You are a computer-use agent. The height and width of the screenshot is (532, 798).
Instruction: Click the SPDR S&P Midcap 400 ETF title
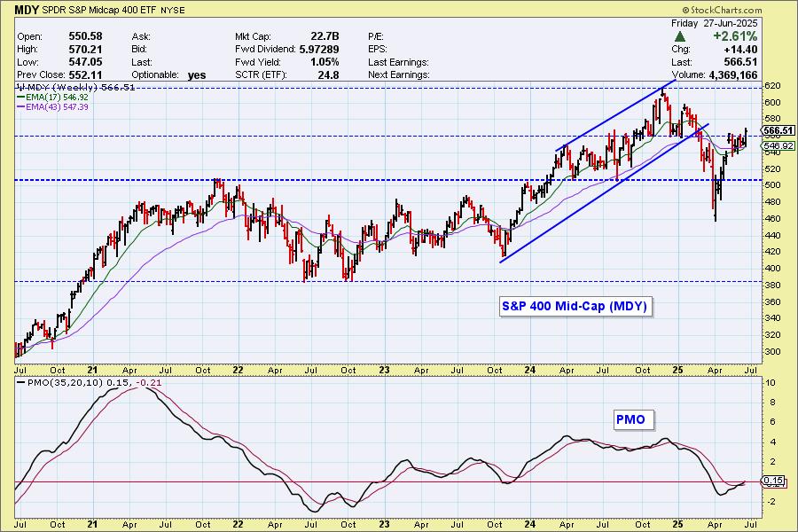point(99,10)
